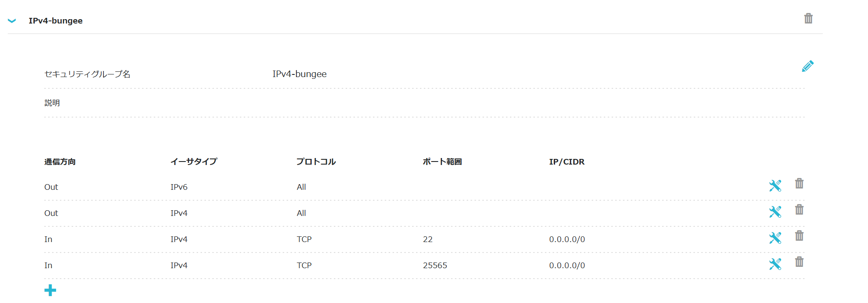The image size is (868, 303).
Task: Click the 通信方向 column header
Action: (x=60, y=162)
